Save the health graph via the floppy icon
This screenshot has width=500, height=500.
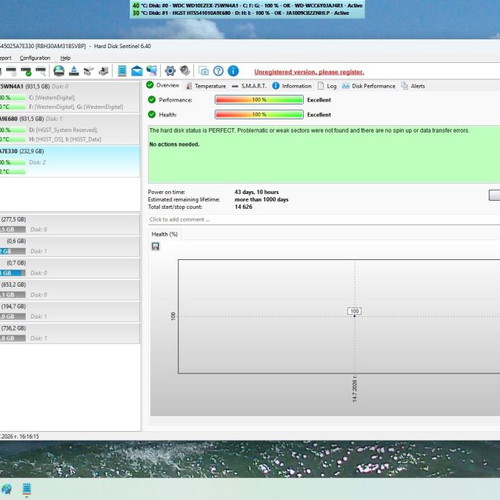[155, 246]
